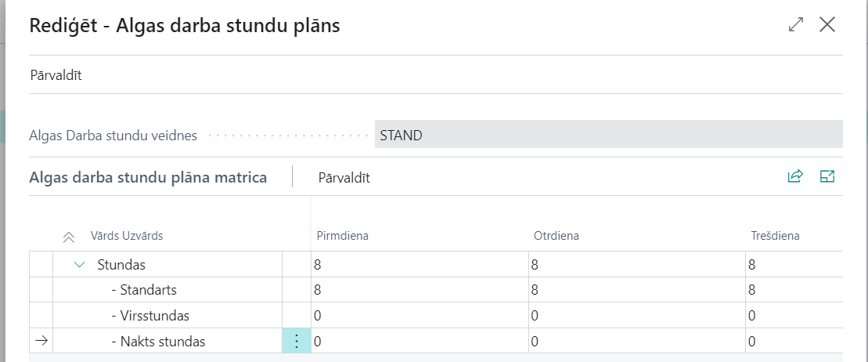The image size is (868, 362).
Task: Select the Standarts row name
Action: pyautogui.click(x=148, y=290)
